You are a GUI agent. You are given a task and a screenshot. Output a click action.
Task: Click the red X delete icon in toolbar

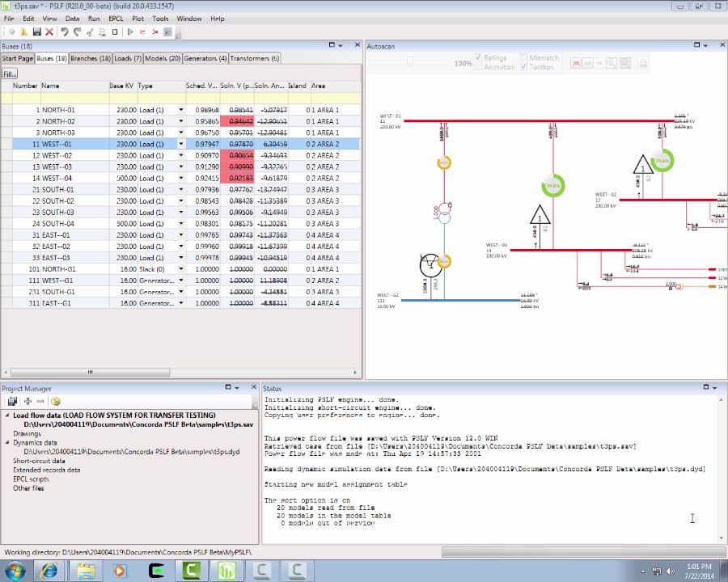[49, 32]
